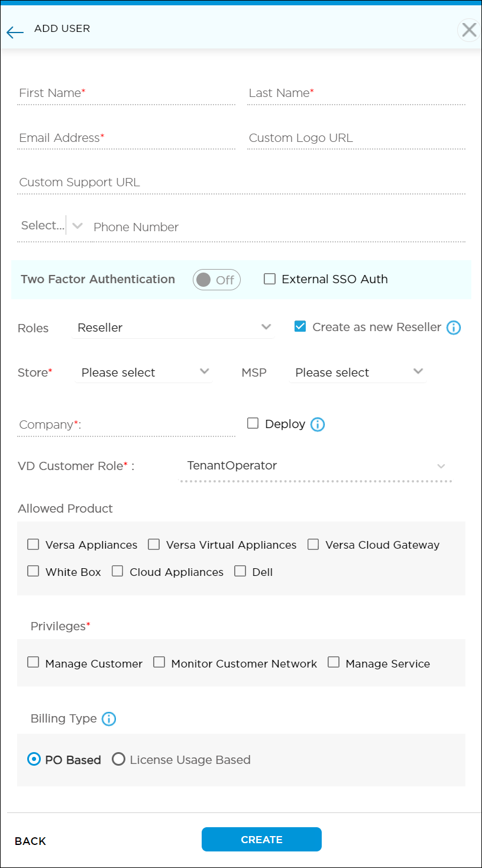Screen dimensions: 482x868
Task: Enable the Versa Appliances product checkbox
Action: (33, 544)
